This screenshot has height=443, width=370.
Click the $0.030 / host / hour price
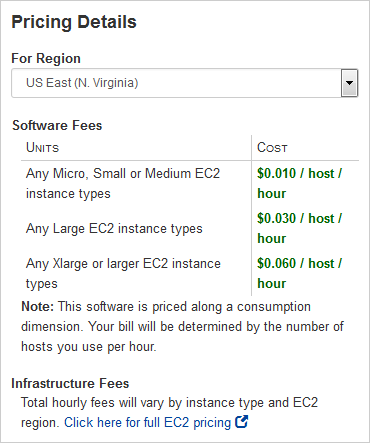tap(299, 228)
